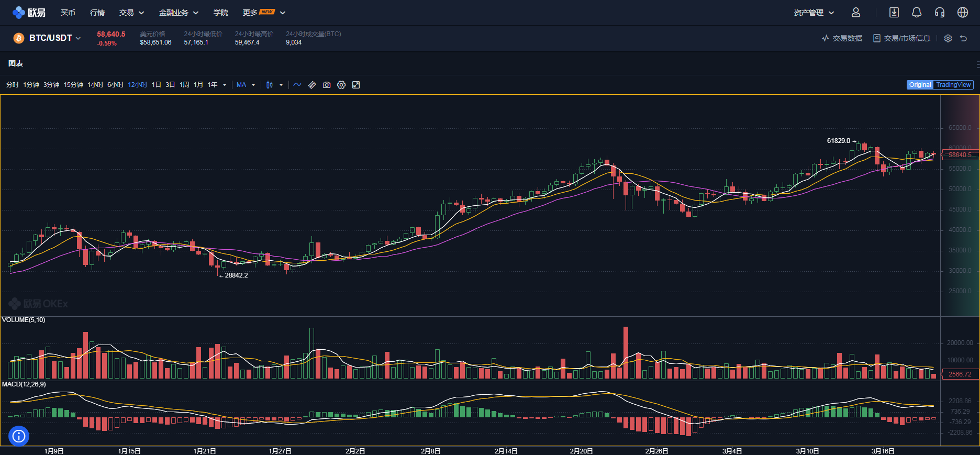Click the 2566.72 volume axis tag
980x455 pixels.
960,374
